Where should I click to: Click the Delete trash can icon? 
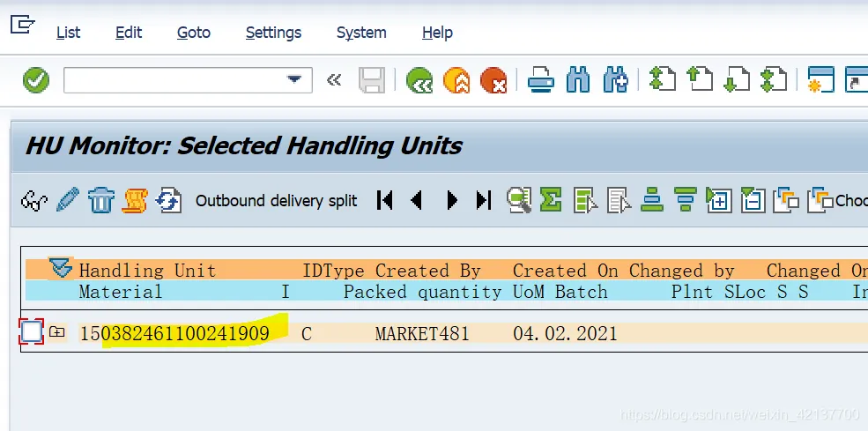point(100,200)
